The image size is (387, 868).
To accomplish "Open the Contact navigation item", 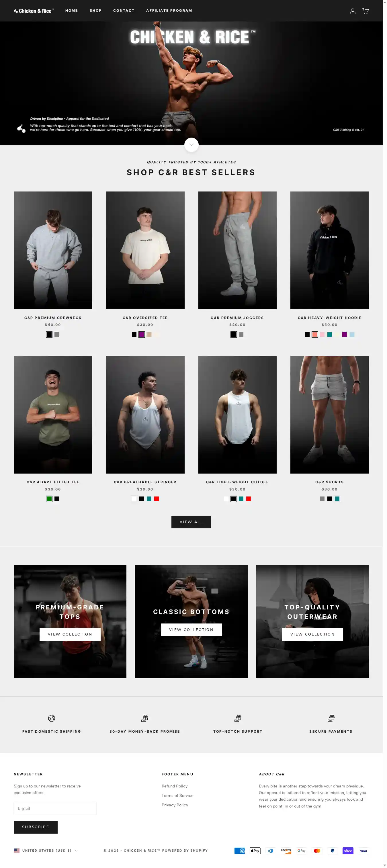I will tap(124, 11).
